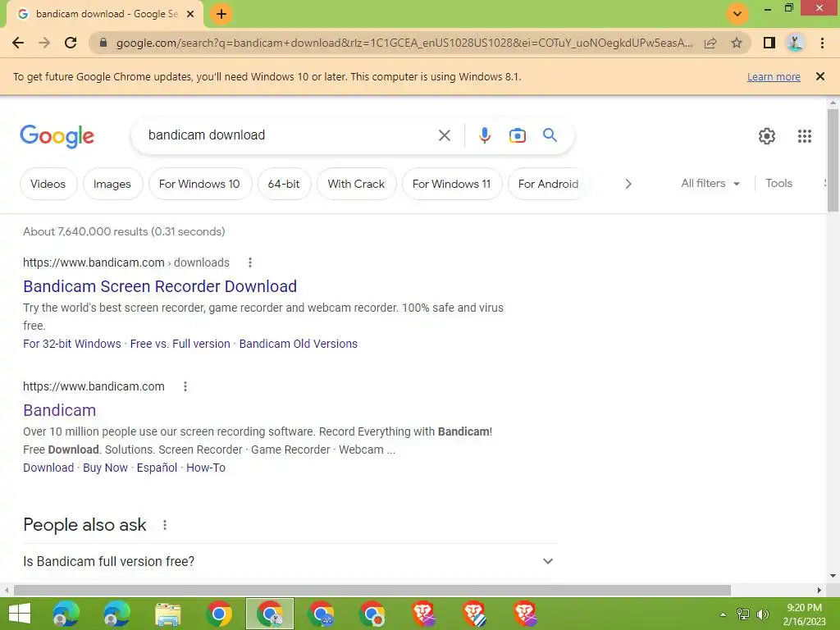Open the Español sitelink
The height and width of the screenshot is (630, 840).
157,468
